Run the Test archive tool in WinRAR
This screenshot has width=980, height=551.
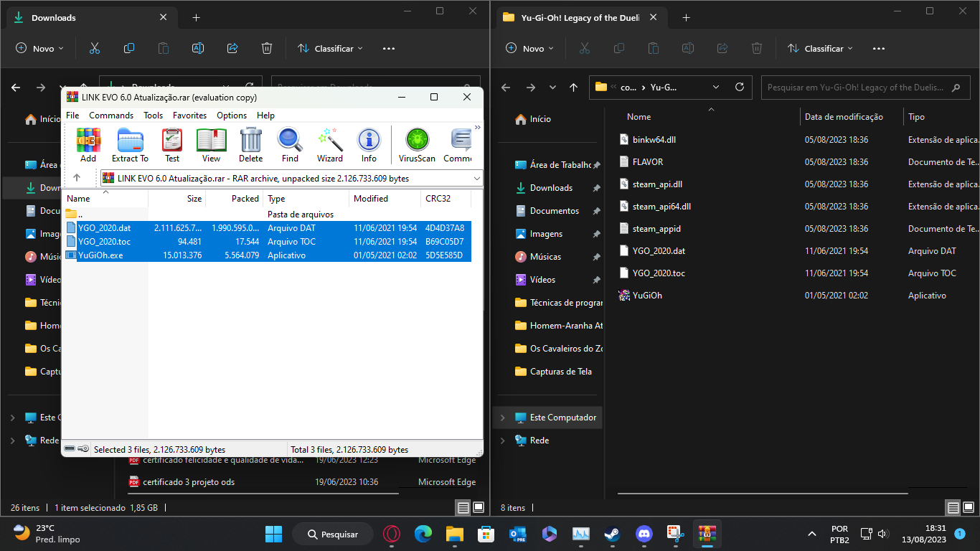172,145
